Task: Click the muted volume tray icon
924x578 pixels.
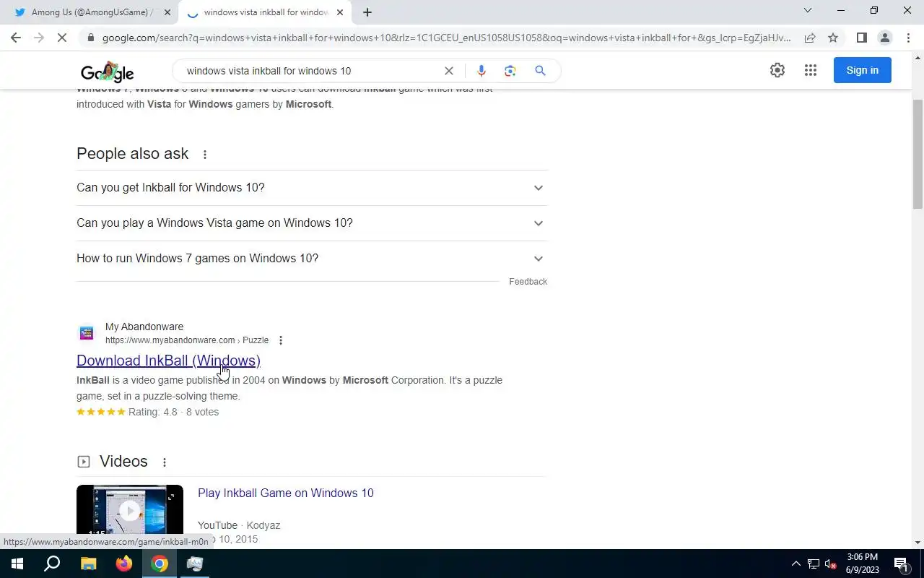Action: tap(831, 564)
